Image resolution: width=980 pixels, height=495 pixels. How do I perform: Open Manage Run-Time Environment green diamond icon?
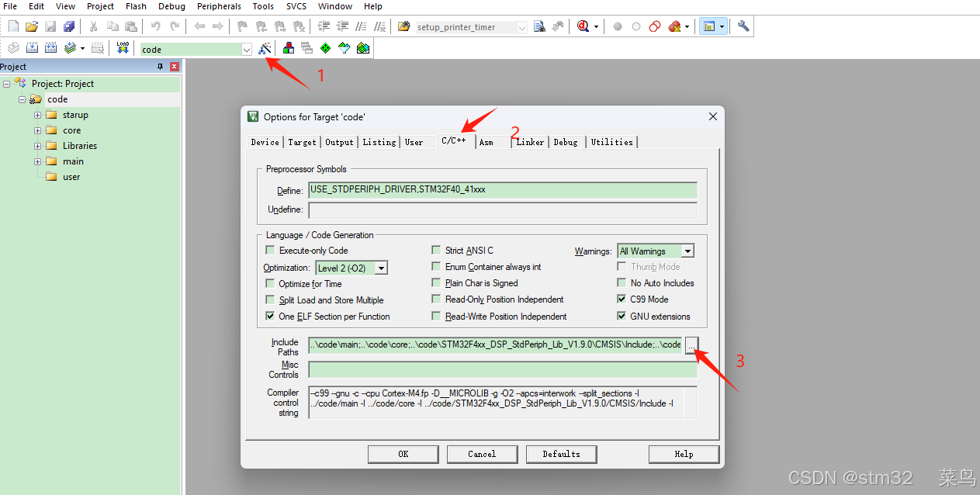[x=325, y=48]
